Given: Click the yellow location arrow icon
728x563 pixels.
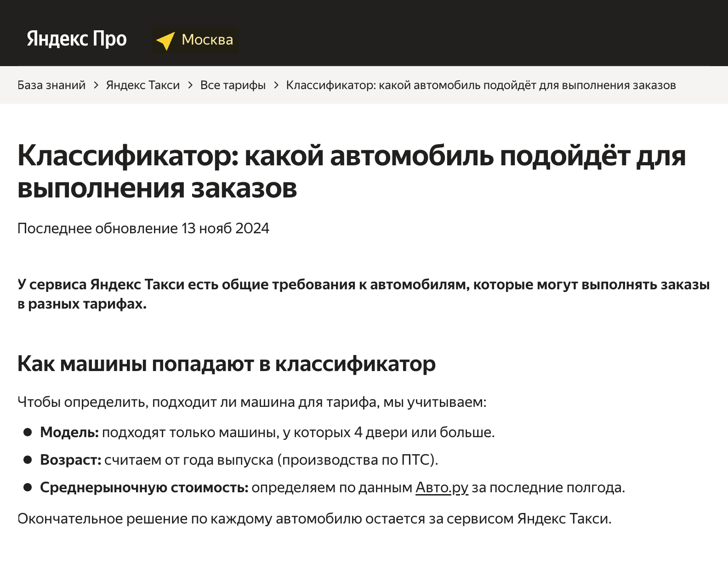Looking at the screenshot, I should (x=165, y=40).
